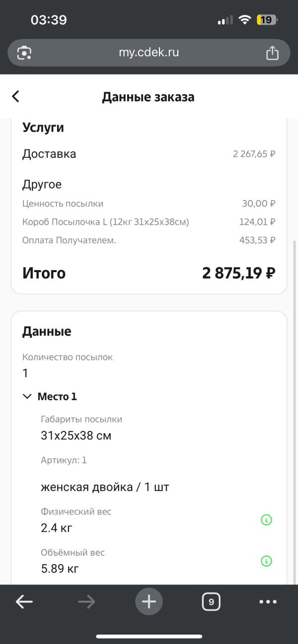
Task: Open the browser three-dots menu
Action: [268, 602]
